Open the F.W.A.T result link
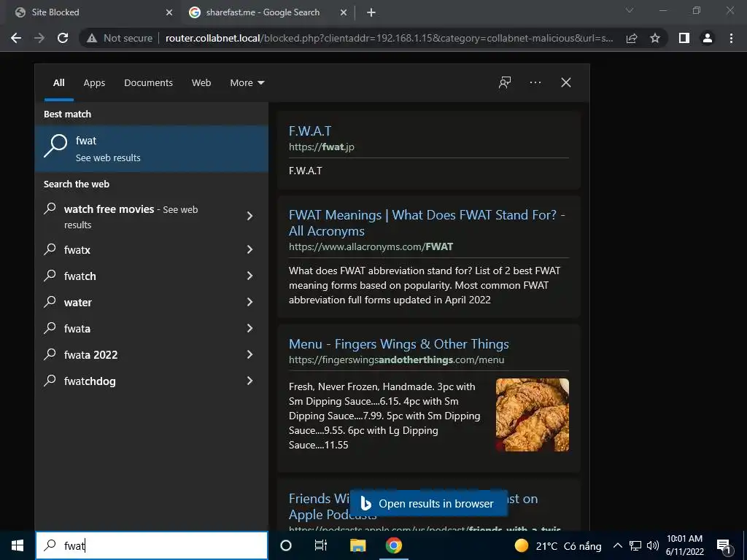This screenshot has width=747, height=560. click(310, 131)
